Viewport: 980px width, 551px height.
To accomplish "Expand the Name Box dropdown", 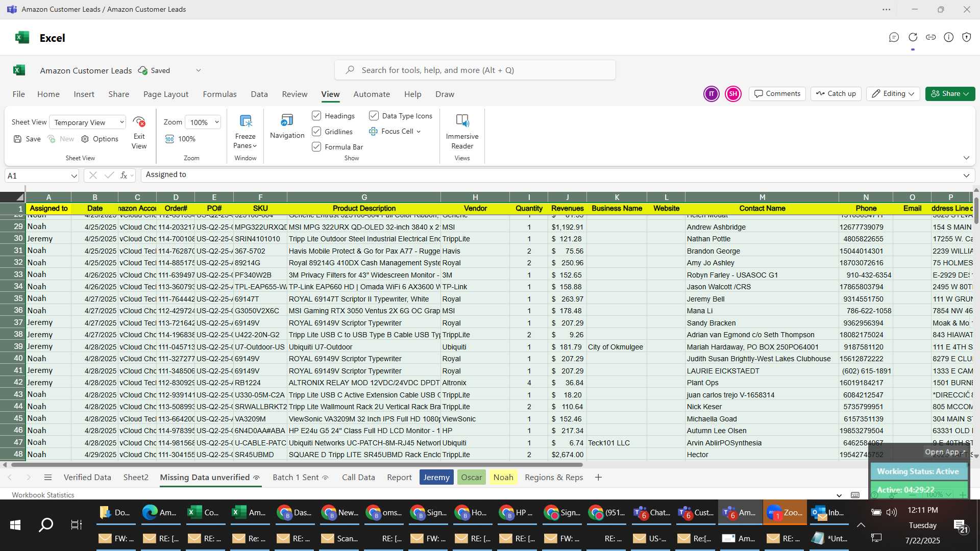I will (74, 176).
